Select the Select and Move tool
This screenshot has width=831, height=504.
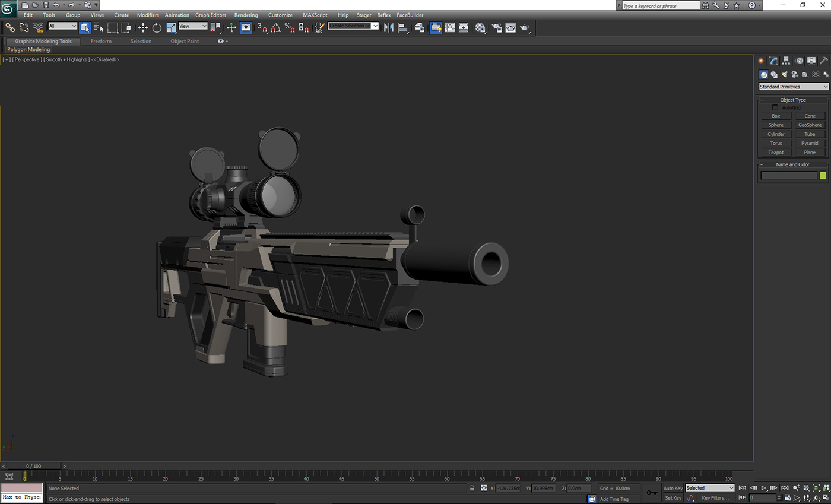[142, 27]
